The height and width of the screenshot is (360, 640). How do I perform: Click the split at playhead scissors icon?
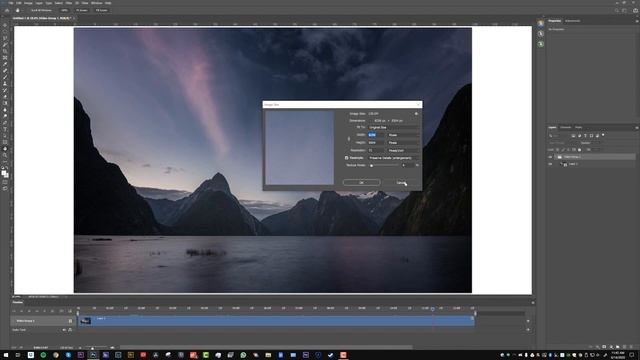[x=61, y=311]
